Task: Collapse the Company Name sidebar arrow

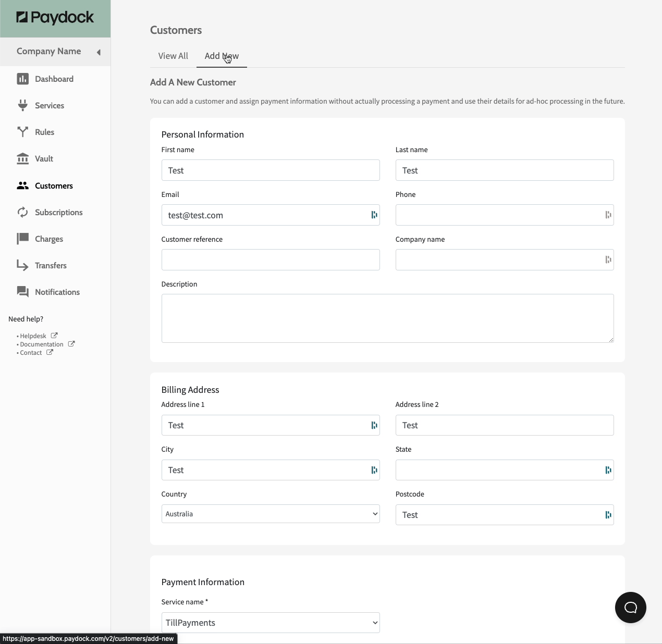Action: point(99,52)
